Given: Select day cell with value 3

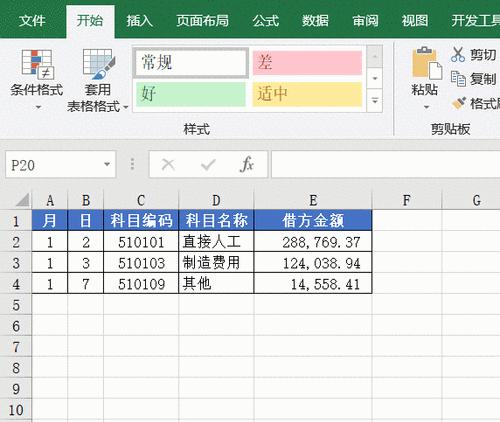Looking at the screenshot, I should coord(86,262).
